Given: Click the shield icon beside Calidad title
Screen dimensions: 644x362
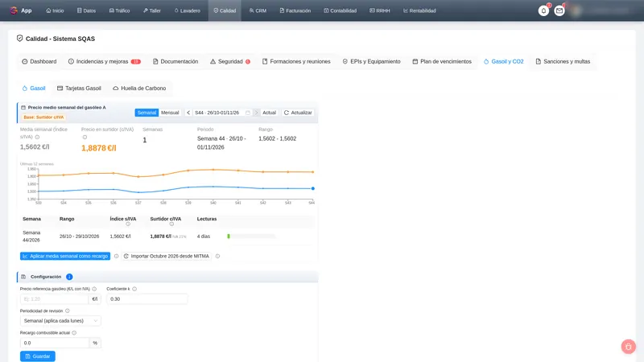Looking at the screenshot, I should (x=19, y=38).
